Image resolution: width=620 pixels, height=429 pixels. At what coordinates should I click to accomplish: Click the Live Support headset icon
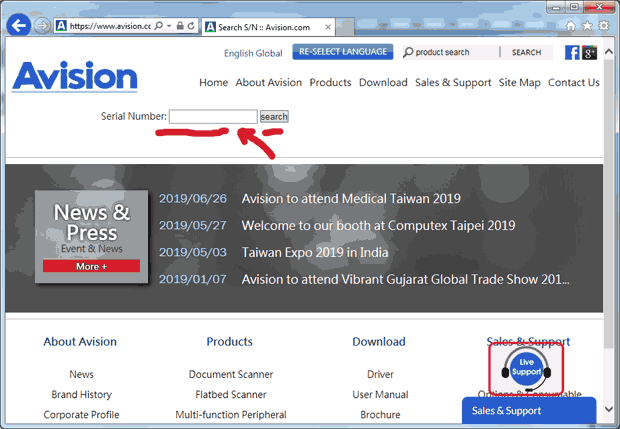pos(526,368)
